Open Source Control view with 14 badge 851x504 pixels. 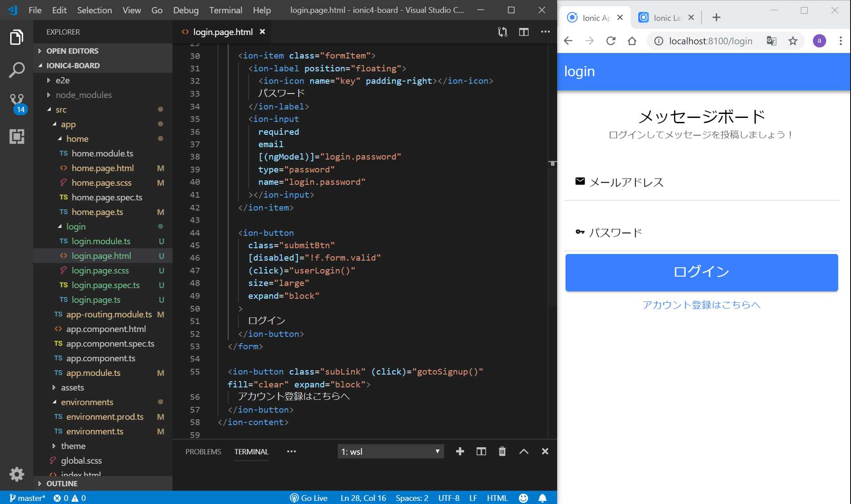point(16,102)
